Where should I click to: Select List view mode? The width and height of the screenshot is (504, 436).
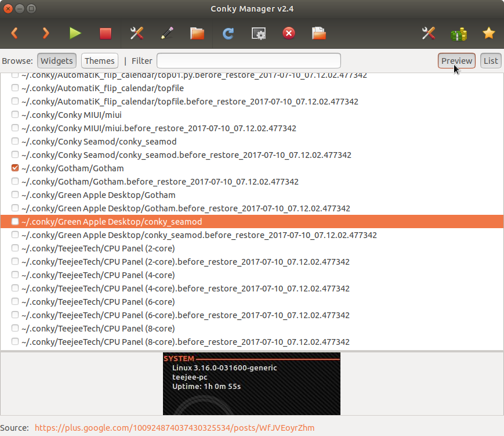(491, 61)
